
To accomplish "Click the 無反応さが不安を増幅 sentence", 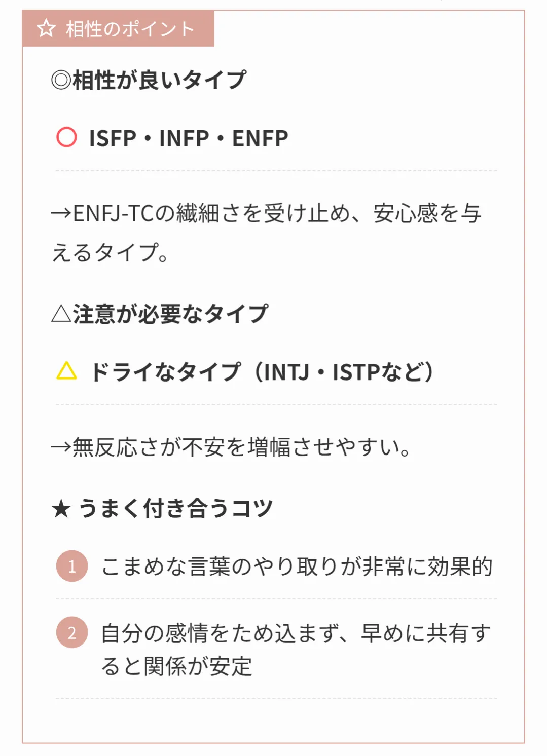I will pyautogui.click(x=232, y=447).
